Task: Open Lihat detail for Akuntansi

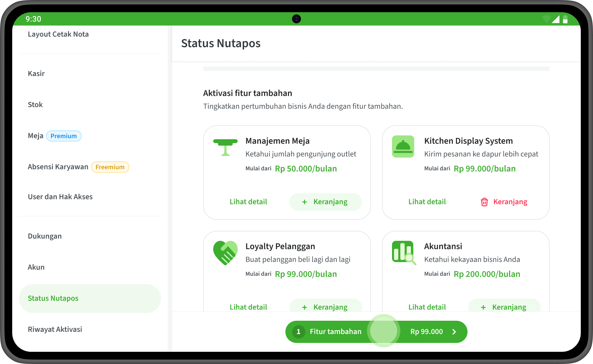Action: 427,307
